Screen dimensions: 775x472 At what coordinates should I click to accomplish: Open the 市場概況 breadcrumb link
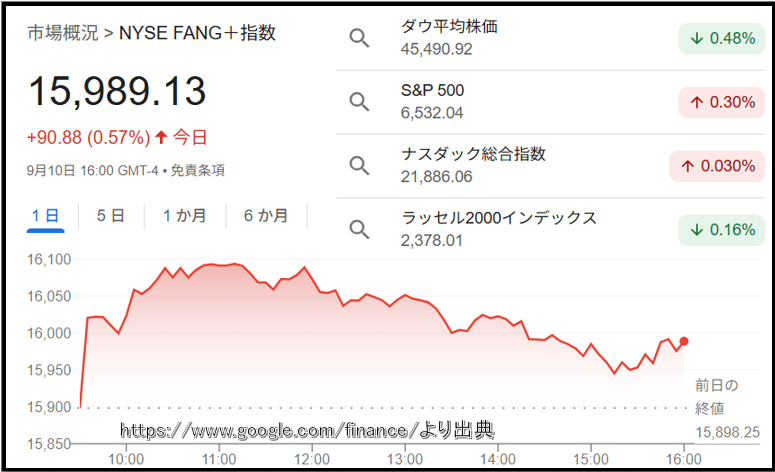point(63,33)
